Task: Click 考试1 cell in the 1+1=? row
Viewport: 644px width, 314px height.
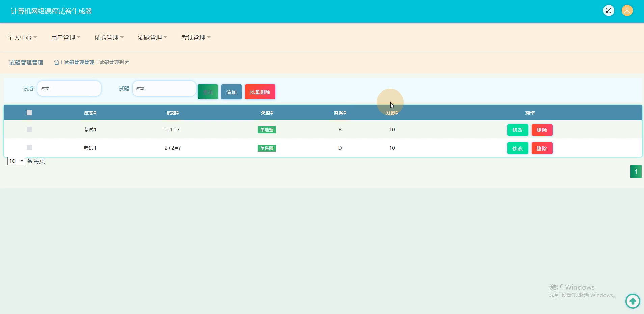Action: 90,130
